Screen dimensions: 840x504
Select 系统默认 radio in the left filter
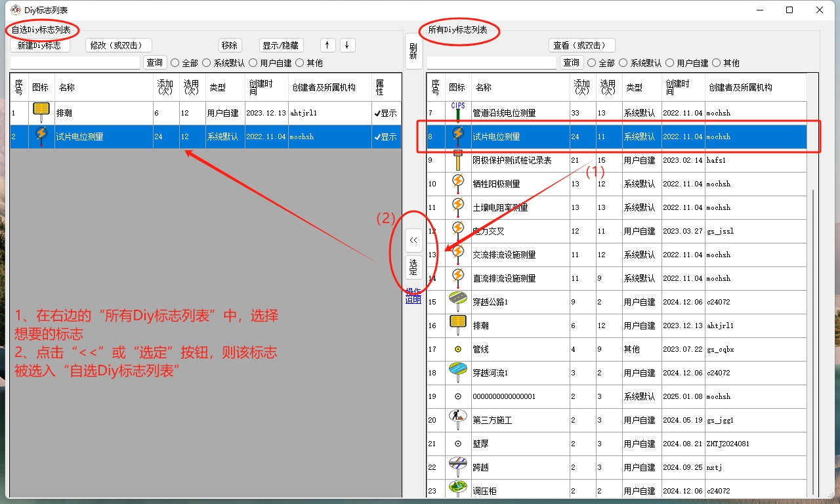tap(207, 63)
